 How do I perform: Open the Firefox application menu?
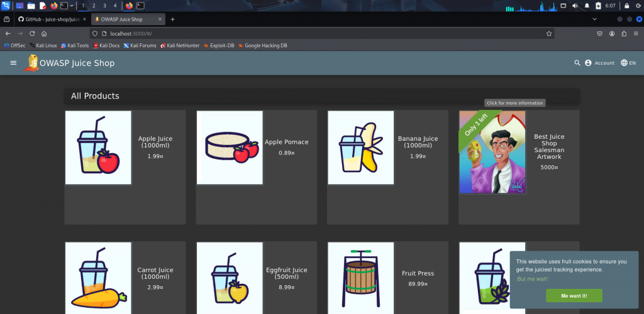click(x=636, y=34)
